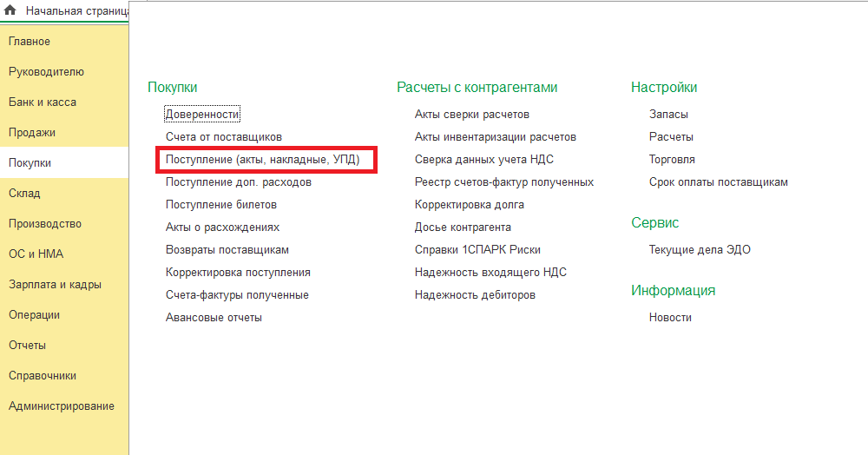Viewport: 868px width, 455px height.
Task: Open Реестр счетов-фактур полученных
Action: point(504,182)
